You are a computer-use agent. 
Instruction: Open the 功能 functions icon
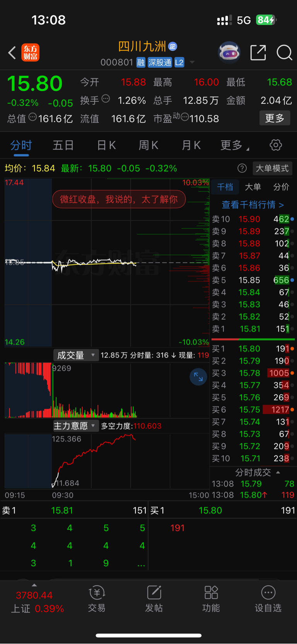coord(211,599)
